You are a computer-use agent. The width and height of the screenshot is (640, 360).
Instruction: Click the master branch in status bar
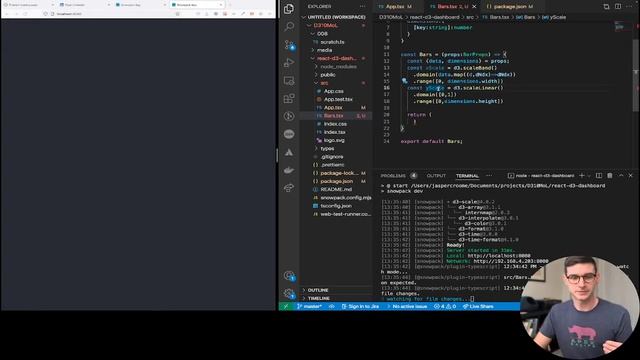[x=309, y=306]
